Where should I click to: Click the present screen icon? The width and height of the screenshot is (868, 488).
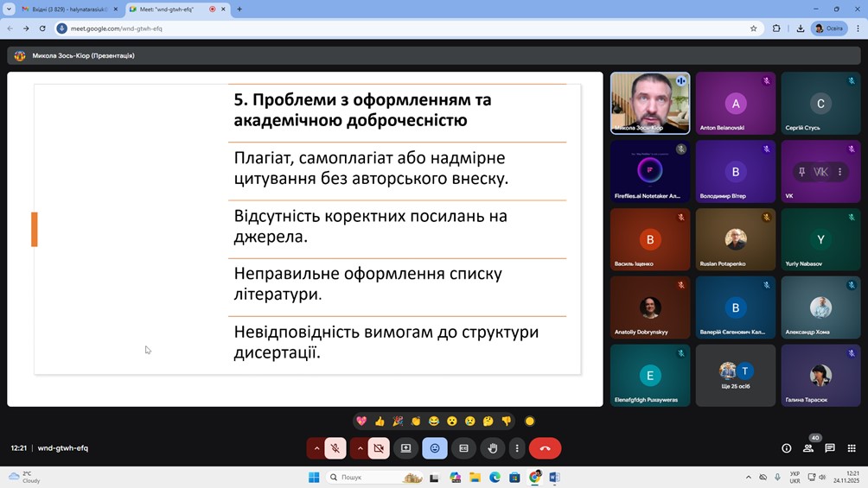[x=405, y=448]
